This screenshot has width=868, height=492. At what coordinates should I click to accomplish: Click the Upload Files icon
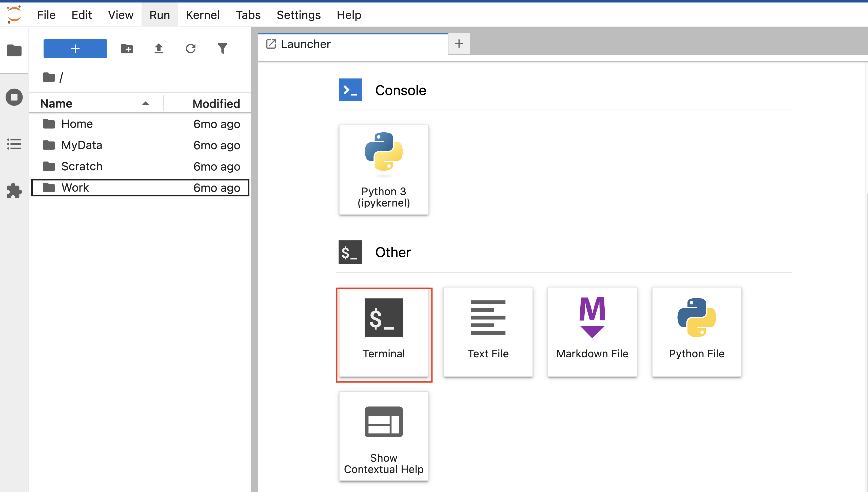coord(159,49)
